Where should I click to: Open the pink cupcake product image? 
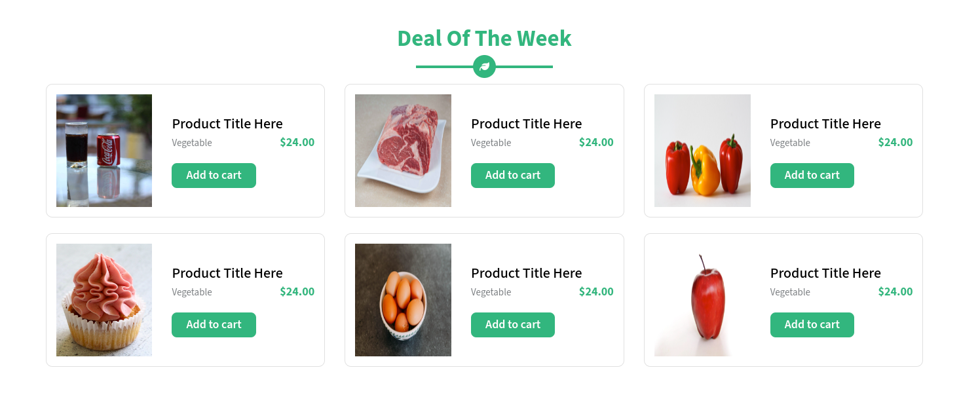tap(104, 300)
